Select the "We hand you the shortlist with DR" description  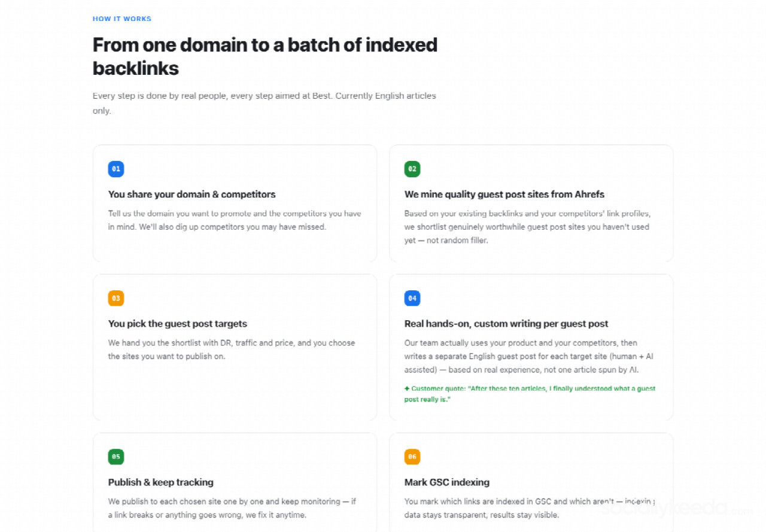pyautogui.click(x=232, y=349)
